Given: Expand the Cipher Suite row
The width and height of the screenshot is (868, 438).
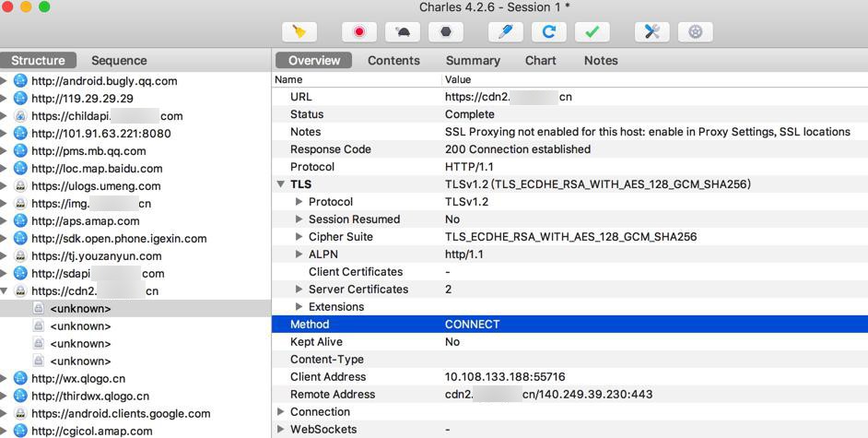Looking at the screenshot, I should [x=299, y=237].
